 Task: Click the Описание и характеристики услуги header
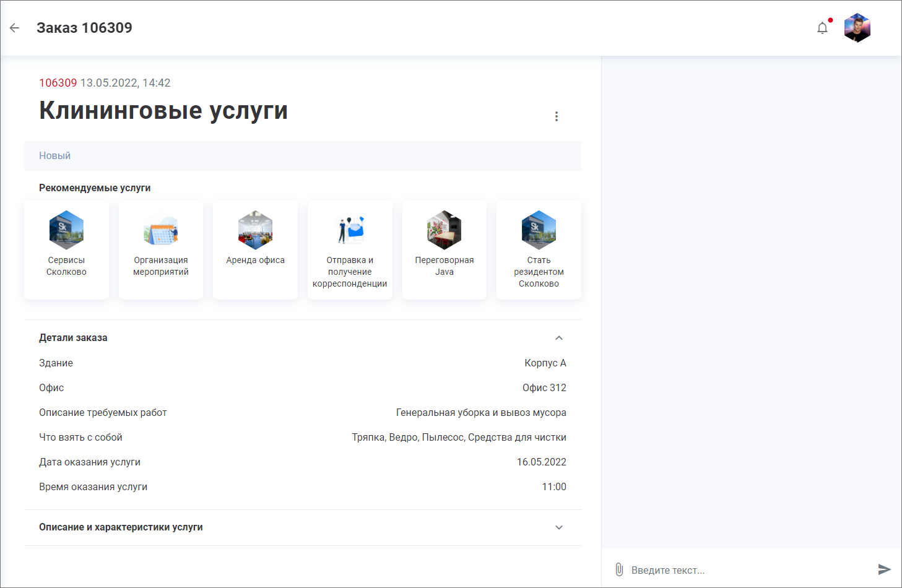point(121,527)
